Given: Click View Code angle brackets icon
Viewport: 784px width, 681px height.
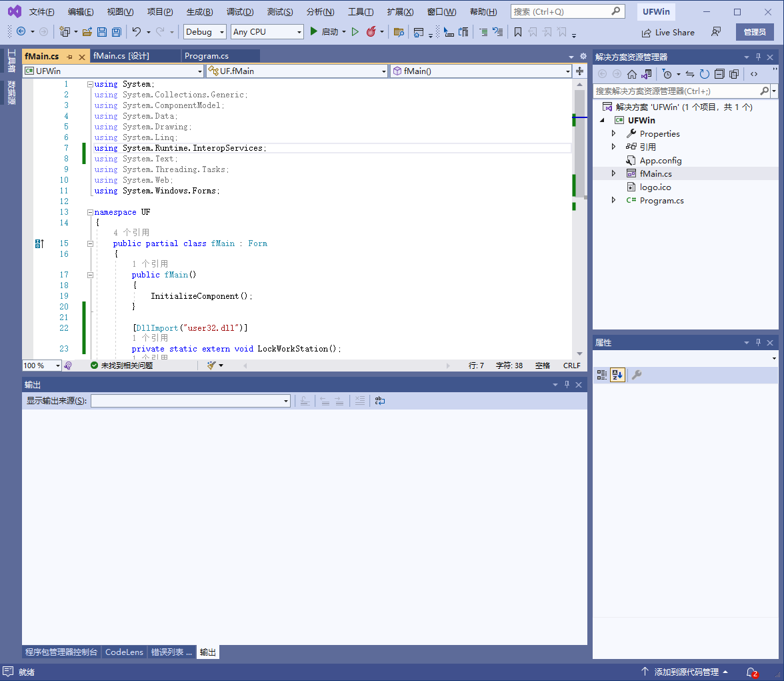Looking at the screenshot, I should tap(754, 74).
